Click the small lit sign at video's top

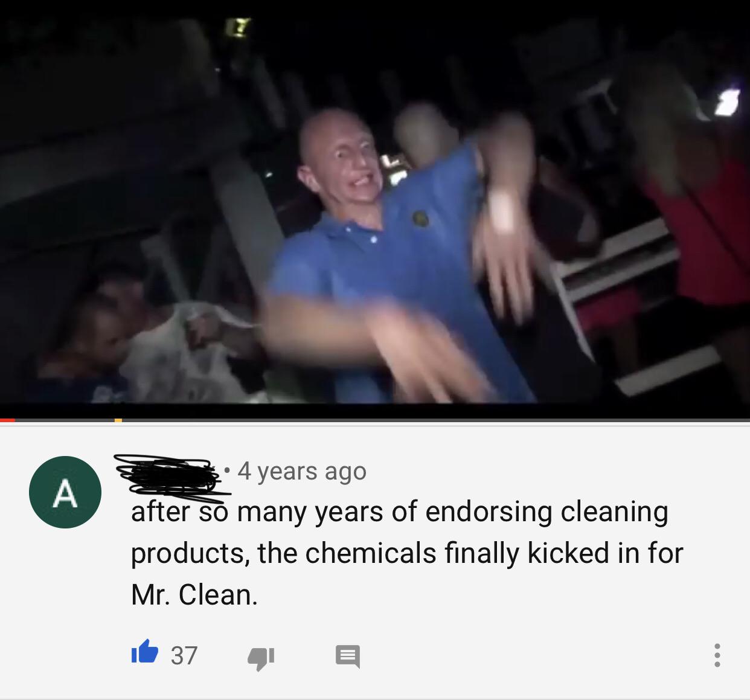click(x=237, y=27)
